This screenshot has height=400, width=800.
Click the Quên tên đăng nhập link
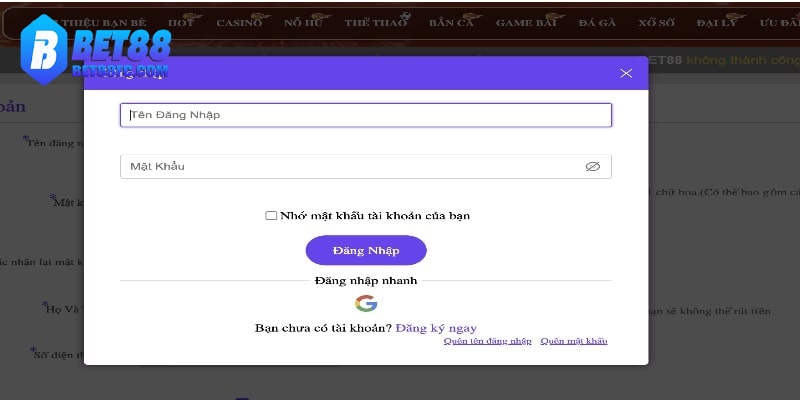tap(487, 341)
